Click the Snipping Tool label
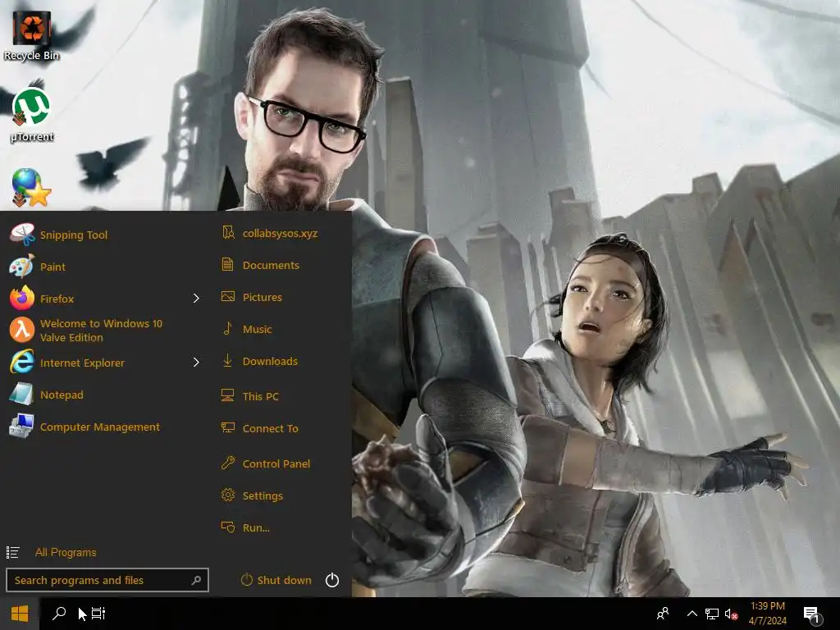This screenshot has width=840, height=630. (74, 235)
